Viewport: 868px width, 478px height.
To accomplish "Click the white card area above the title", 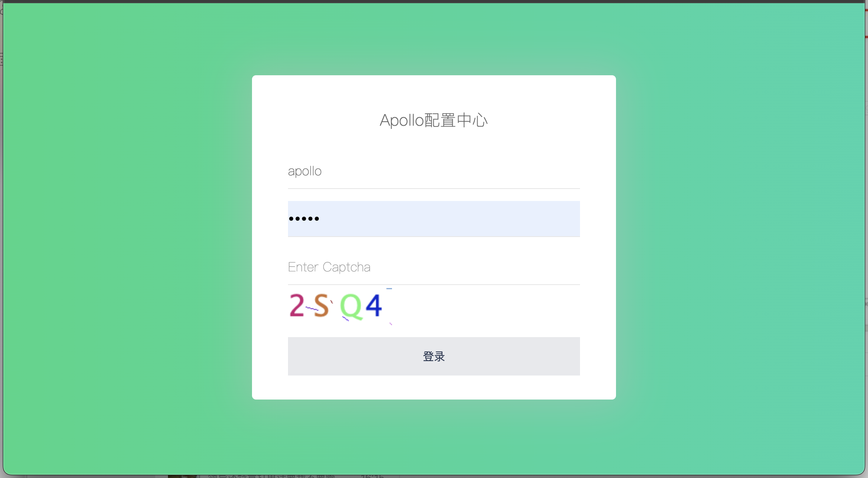I will pos(434,92).
